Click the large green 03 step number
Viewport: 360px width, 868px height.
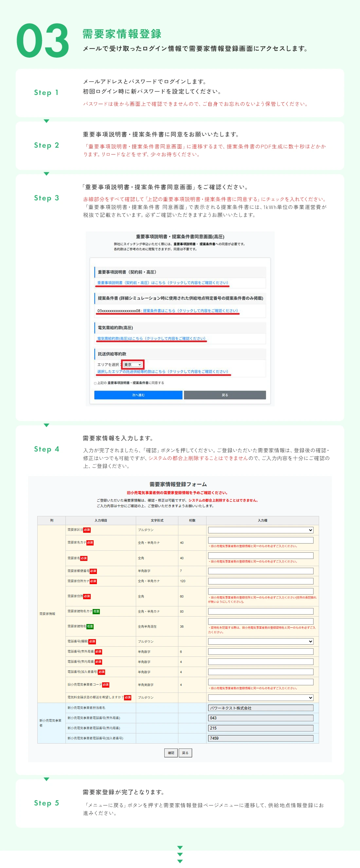click(43, 41)
